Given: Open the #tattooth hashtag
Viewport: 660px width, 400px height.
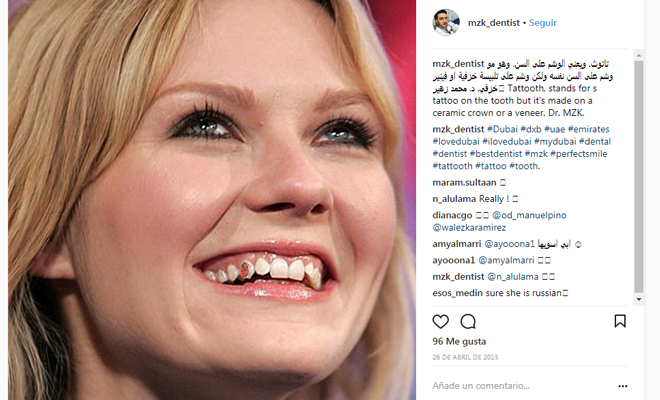Looking at the screenshot, I should coord(452,166).
